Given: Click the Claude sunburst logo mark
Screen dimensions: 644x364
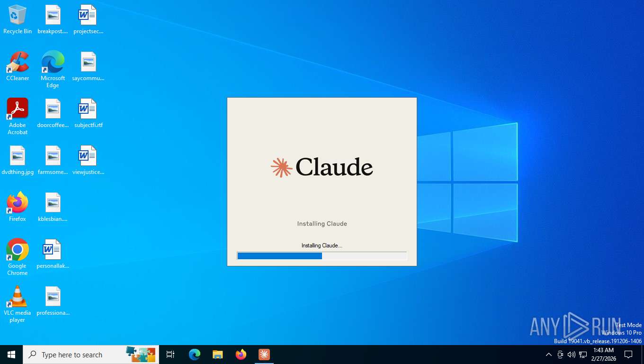Looking at the screenshot, I should pos(281,168).
